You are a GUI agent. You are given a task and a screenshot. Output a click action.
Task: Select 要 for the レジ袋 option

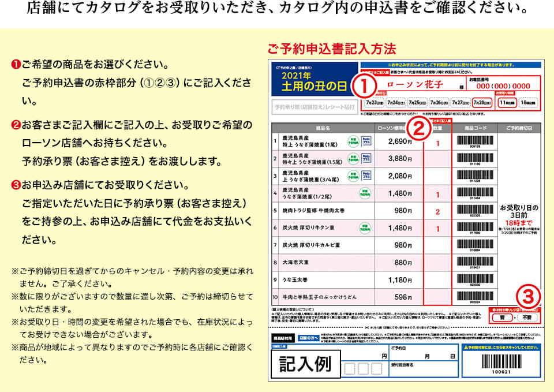[501, 318]
